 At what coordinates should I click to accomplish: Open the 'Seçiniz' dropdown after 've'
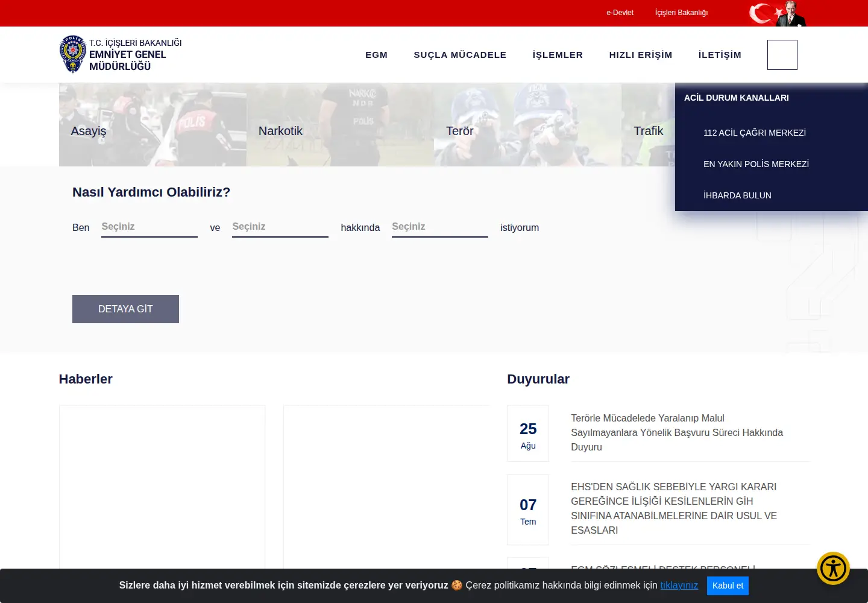(280, 227)
